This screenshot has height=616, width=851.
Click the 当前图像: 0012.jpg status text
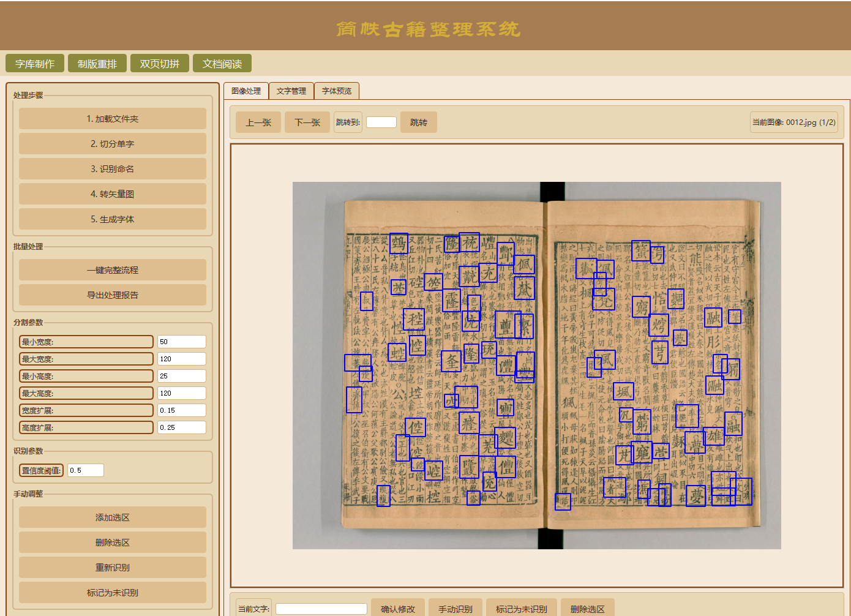pos(794,122)
